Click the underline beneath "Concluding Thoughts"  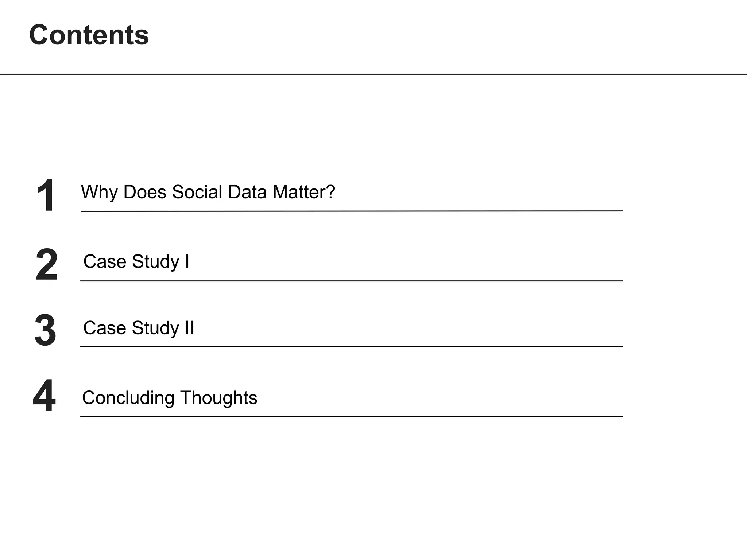pos(352,416)
